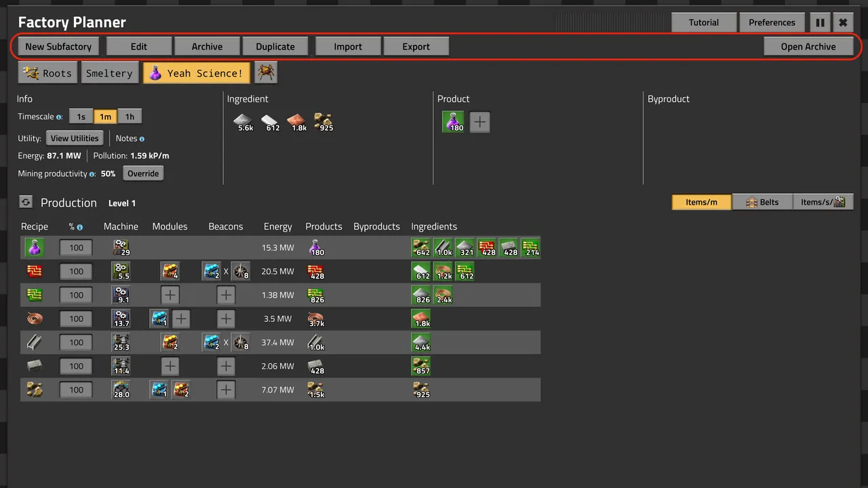Click the Duplicate button
The height and width of the screenshot is (488, 868).
click(275, 46)
